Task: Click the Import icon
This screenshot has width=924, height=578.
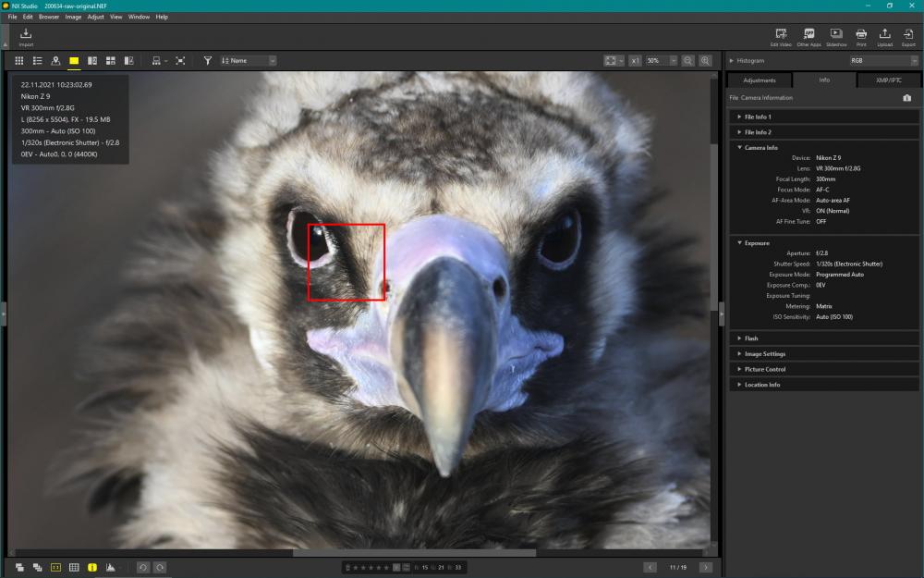Action: (x=26, y=36)
